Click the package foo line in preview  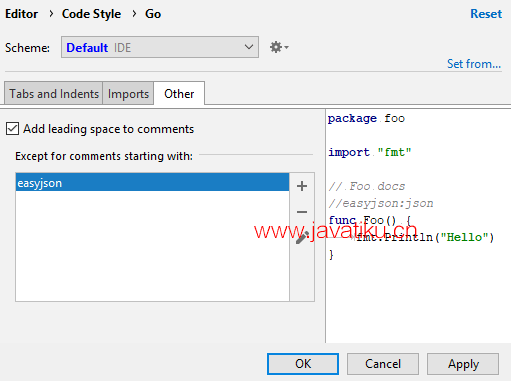366,118
